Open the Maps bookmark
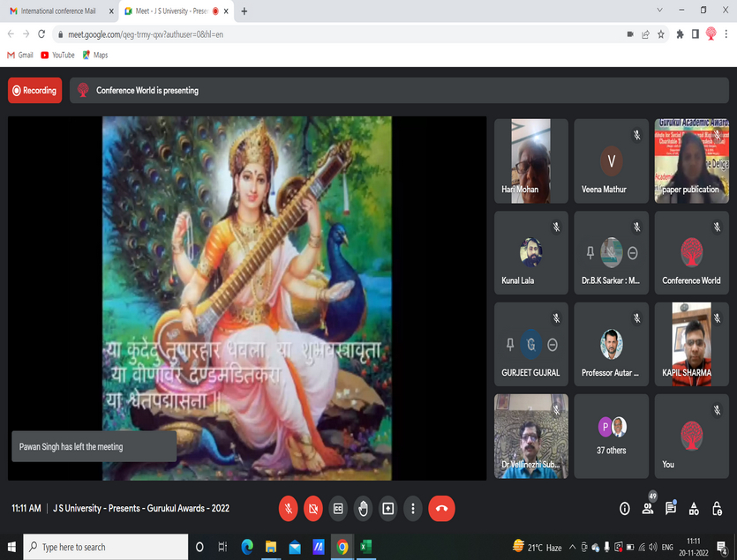 (95, 55)
